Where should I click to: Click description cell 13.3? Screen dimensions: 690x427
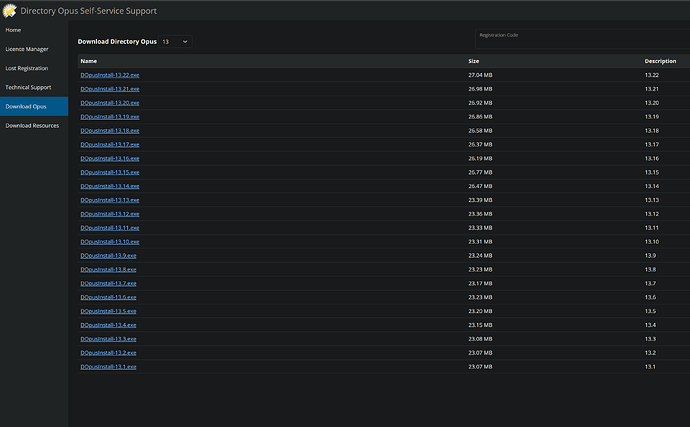click(650, 339)
